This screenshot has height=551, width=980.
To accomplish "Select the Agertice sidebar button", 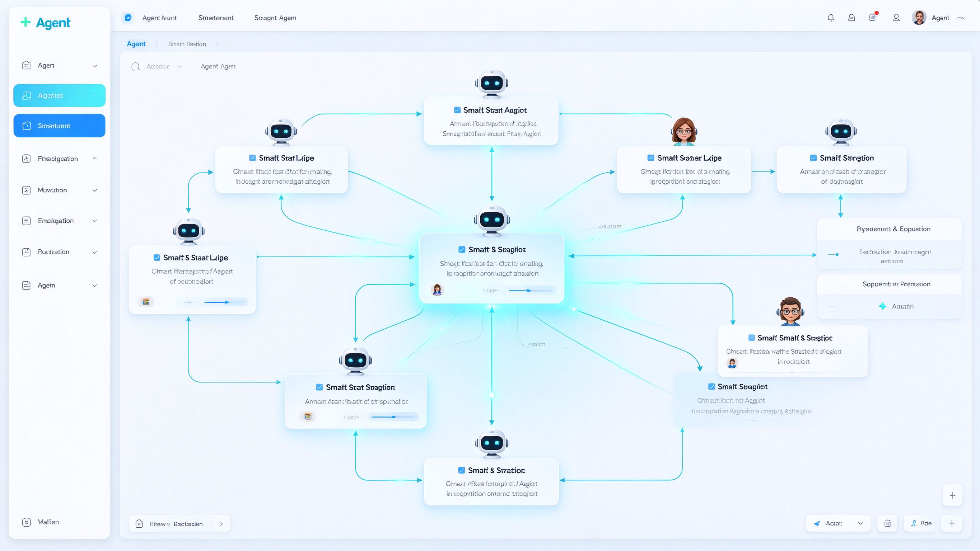I will (59, 95).
